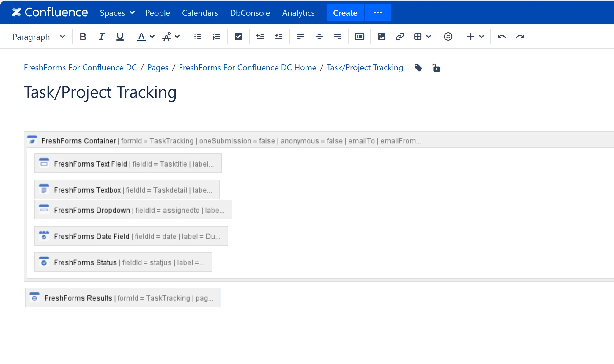This screenshot has width=614, height=364.
Task: Open Calendars in the top navigation
Action: (x=200, y=13)
